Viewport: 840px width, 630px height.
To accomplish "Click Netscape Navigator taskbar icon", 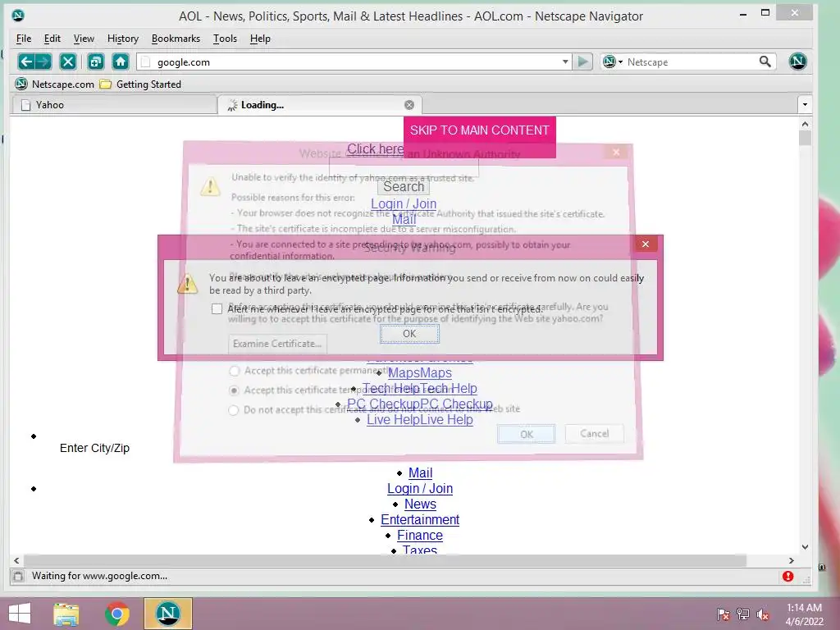I will pyautogui.click(x=167, y=614).
